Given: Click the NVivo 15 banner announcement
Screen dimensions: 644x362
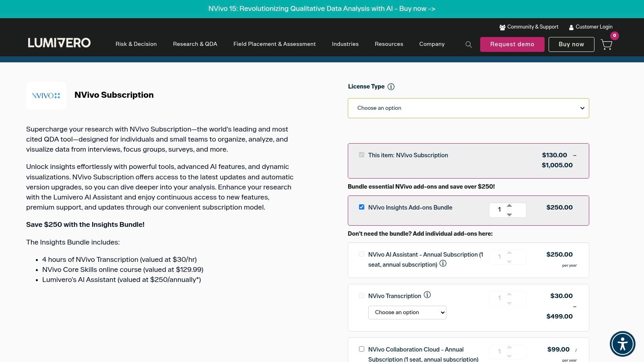Looking at the screenshot, I should (322, 8).
